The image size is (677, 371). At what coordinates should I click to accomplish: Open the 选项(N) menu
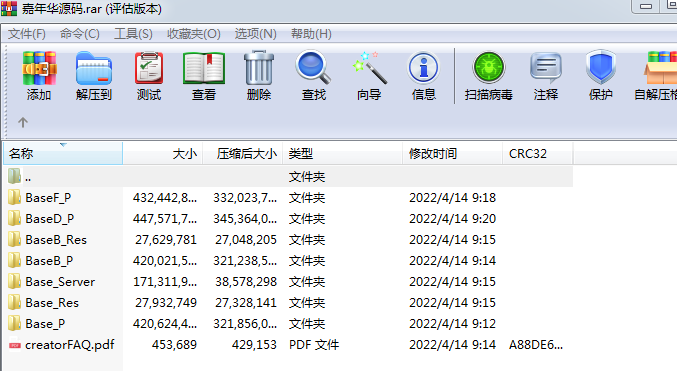point(256,34)
